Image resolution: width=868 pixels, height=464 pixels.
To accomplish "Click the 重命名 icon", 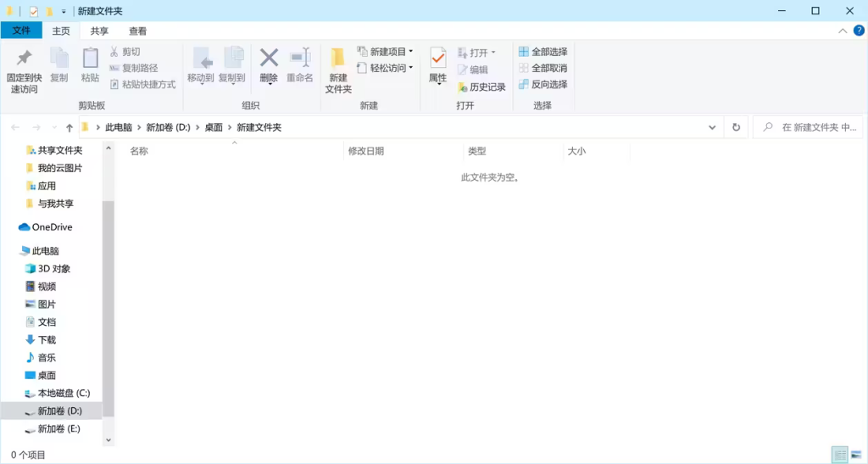I will (x=299, y=58).
